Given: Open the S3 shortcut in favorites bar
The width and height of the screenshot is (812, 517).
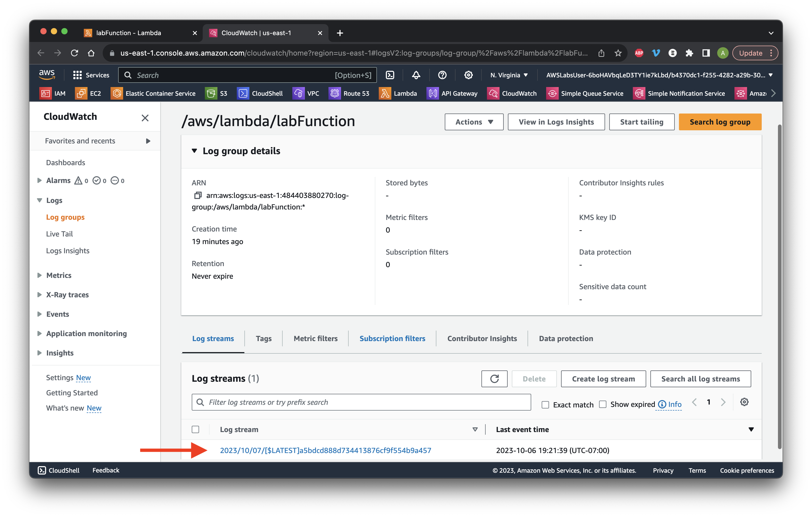Looking at the screenshot, I should tap(216, 94).
